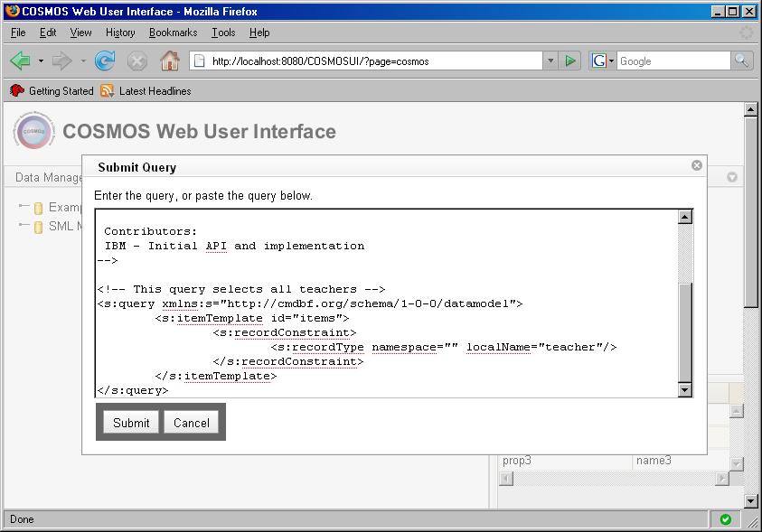Viewport: 762px width, 532px height.
Task: Expand the Data Manager panel arrow icon
Action: 732,177
